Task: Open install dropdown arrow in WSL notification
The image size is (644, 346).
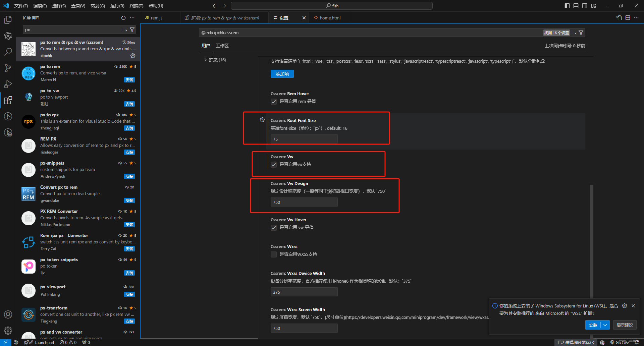Action: [x=605, y=325]
